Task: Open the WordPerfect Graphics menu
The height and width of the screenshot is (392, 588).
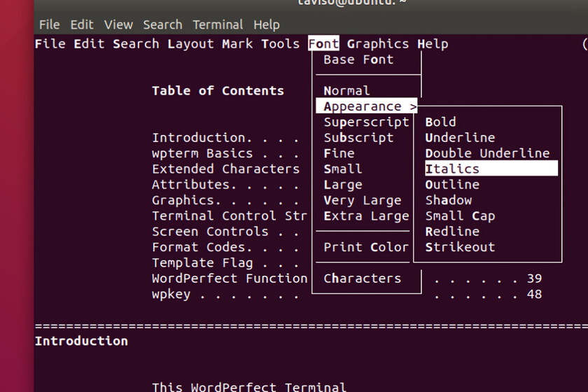Action: (377, 44)
